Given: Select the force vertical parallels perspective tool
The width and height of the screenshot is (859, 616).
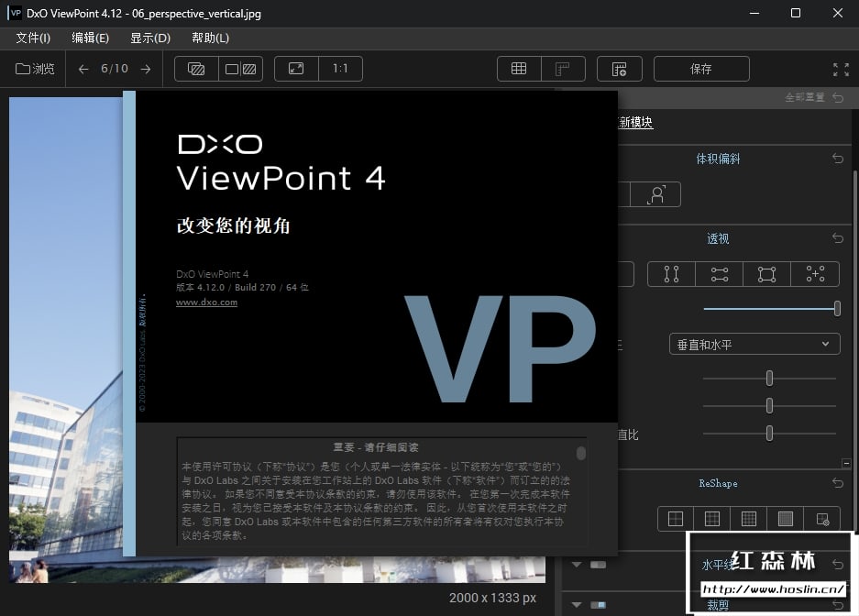Looking at the screenshot, I should coord(671,274).
